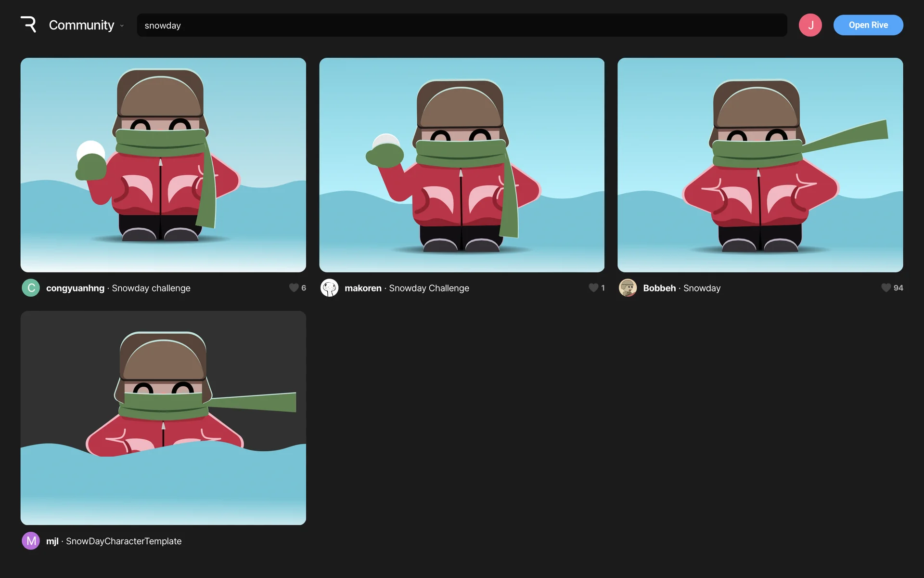Visit the congyuanhng username link
The width and height of the screenshot is (924, 578).
(75, 288)
